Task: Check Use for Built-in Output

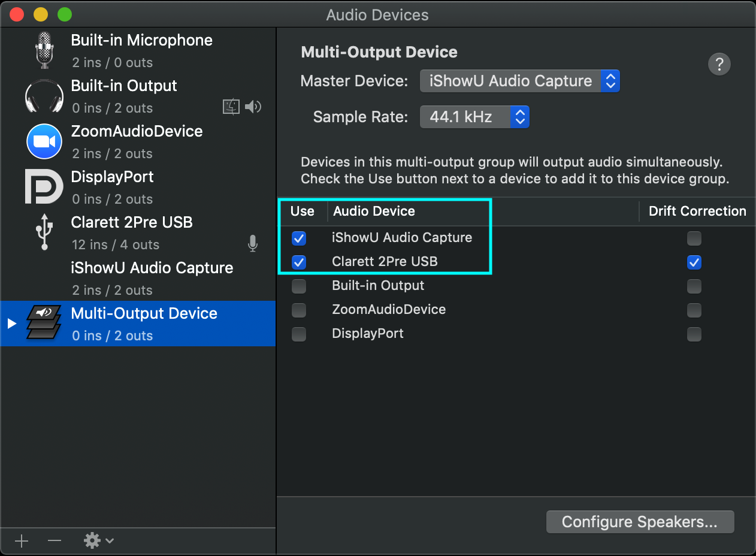Action: click(299, 286)
